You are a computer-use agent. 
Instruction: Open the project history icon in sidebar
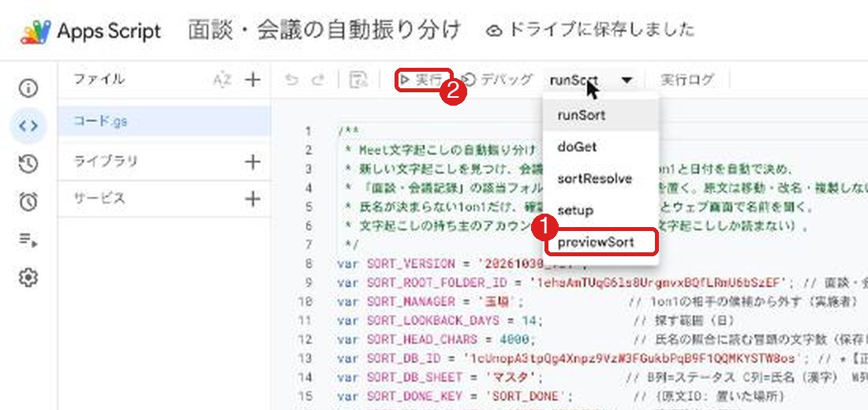click(x=28, y=164)
